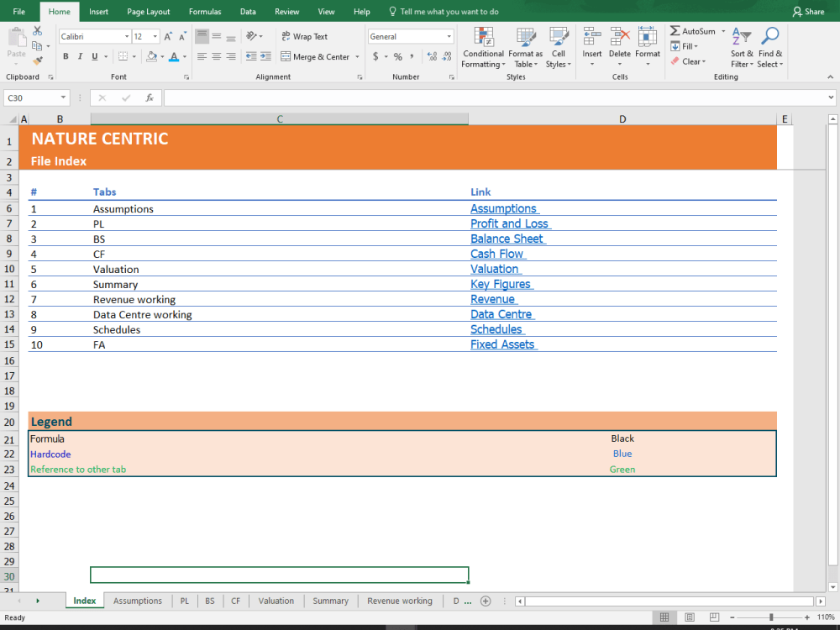
Task: Toggle Top Align in Alignment group
Action: click(202, 36)
